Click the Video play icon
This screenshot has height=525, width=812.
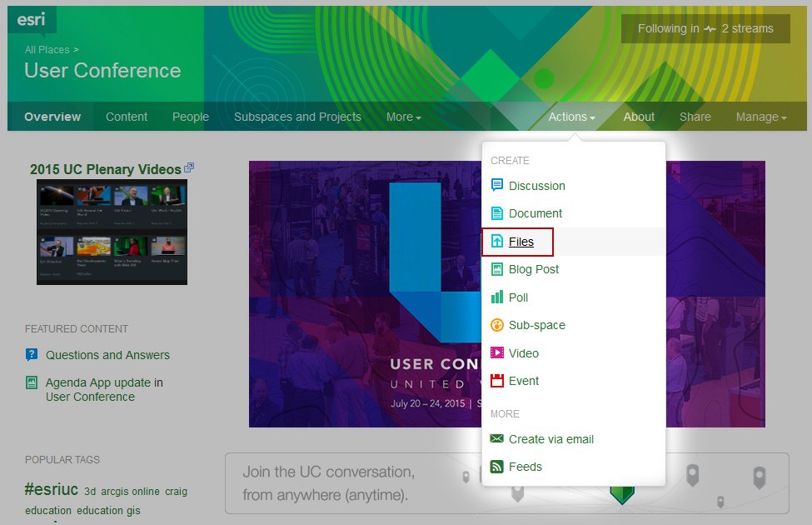point(496,353)
